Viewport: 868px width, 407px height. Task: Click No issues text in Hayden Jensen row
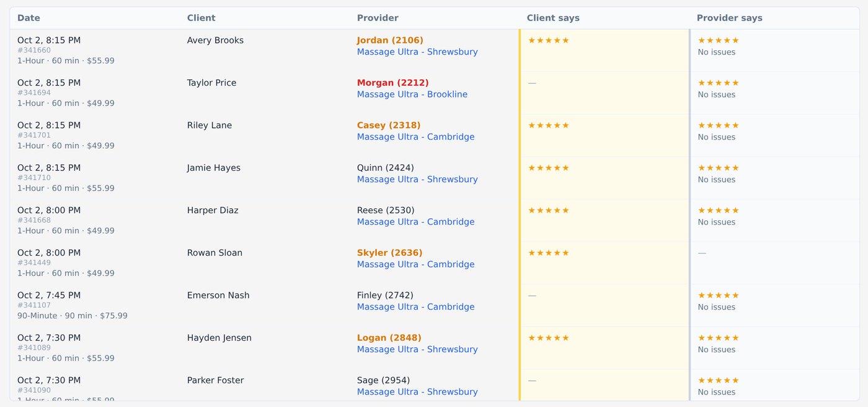click(x=717, y=349)
